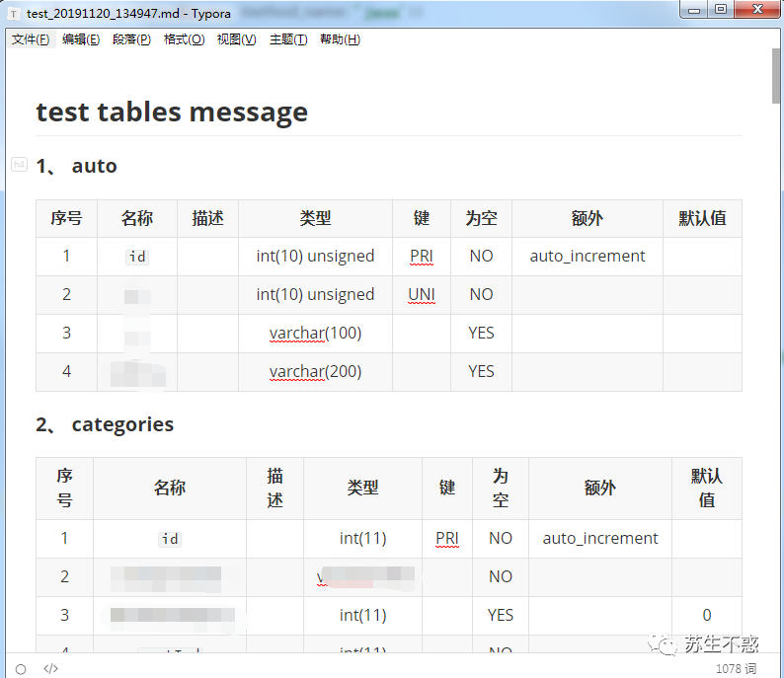Click the 类型 header in auto table

(x=316, y=218)
